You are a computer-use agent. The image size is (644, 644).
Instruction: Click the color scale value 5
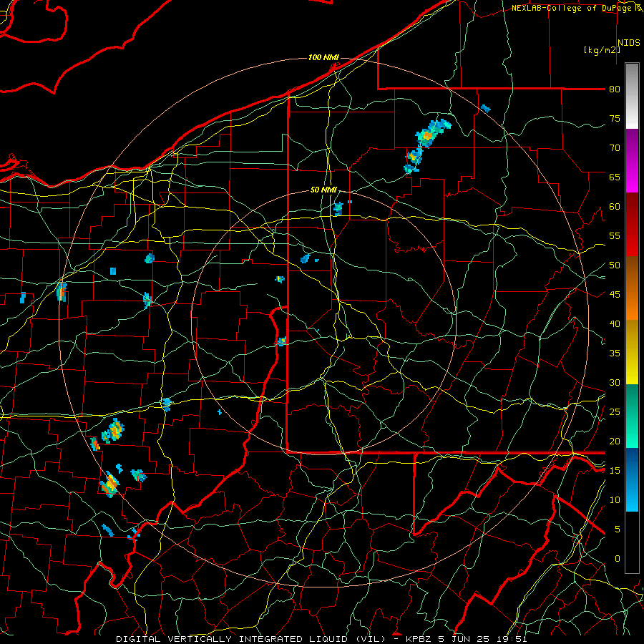click(x=618, y=530)
